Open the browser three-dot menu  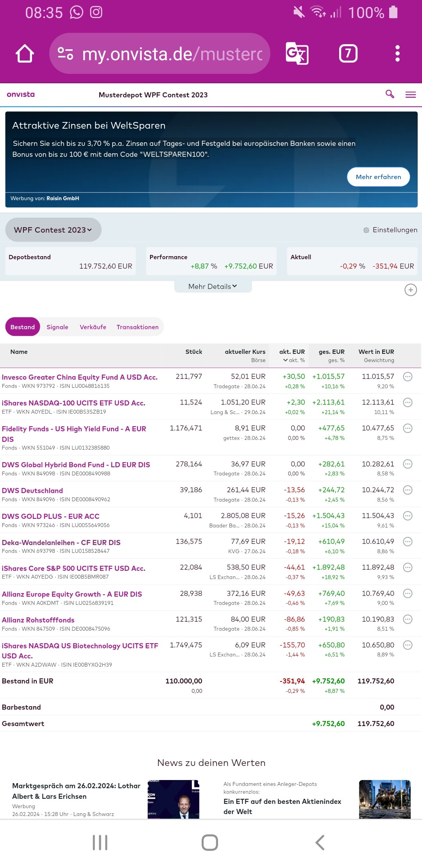(x=397, y=54)
